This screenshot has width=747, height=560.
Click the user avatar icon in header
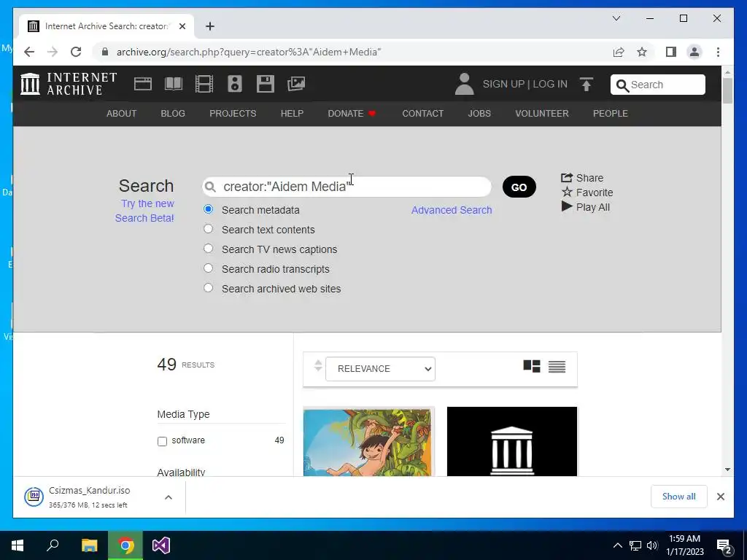pos(464,84)
